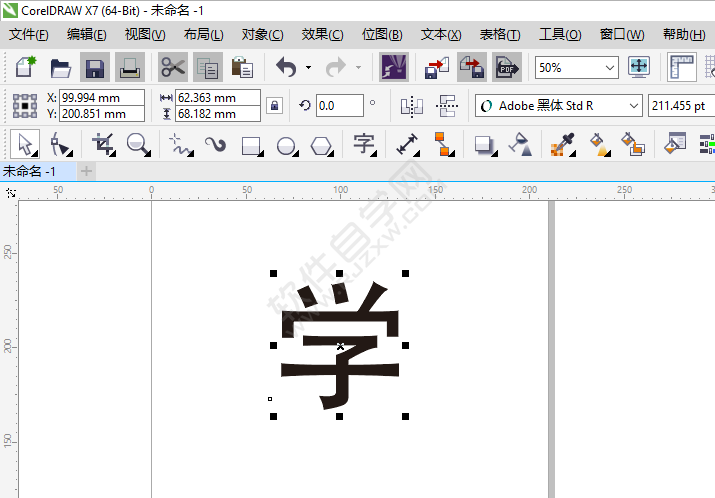
Task: Copy selection with the copy icon
Action: coord(207,67)
